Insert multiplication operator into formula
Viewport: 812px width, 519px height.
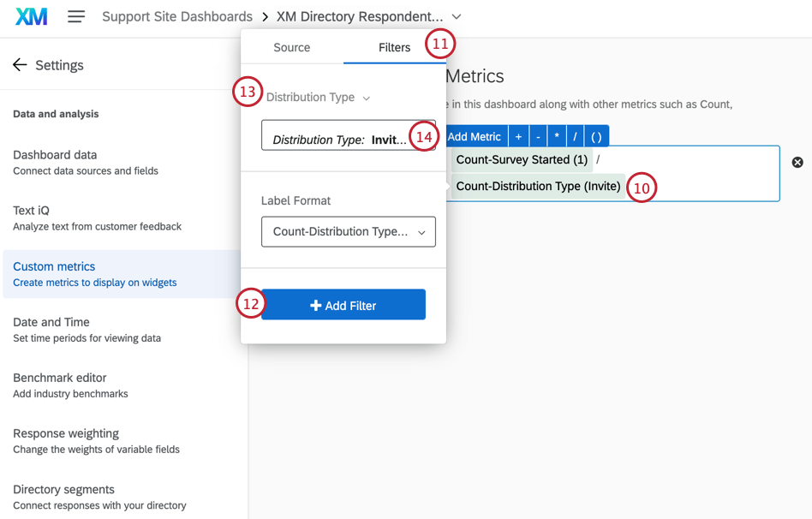point(557,137)
